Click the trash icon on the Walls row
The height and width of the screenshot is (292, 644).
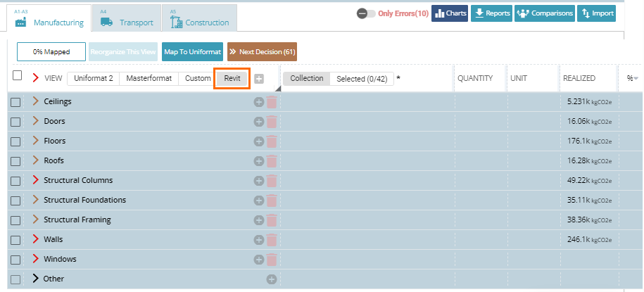(272, 240)
